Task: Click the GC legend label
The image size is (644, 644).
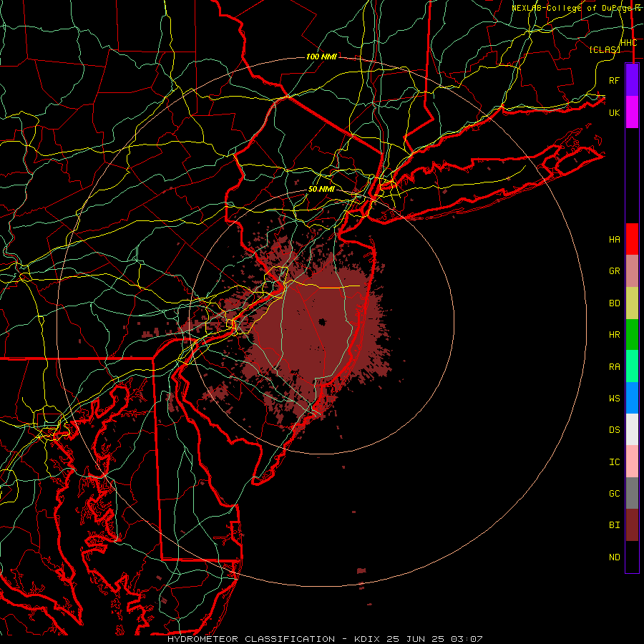Action: click(615, 494)
